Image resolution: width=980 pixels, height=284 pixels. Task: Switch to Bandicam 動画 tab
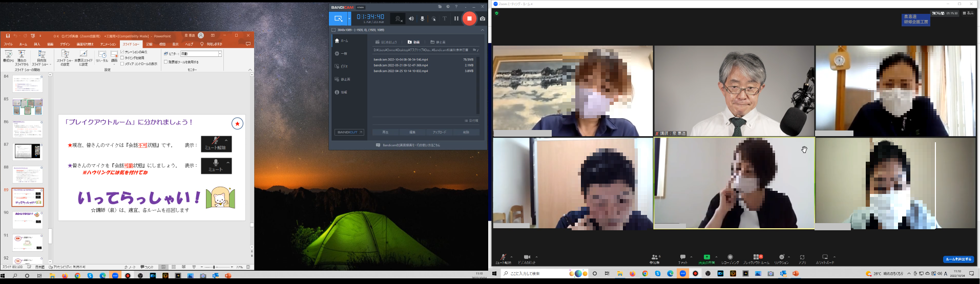coord(414,42)
